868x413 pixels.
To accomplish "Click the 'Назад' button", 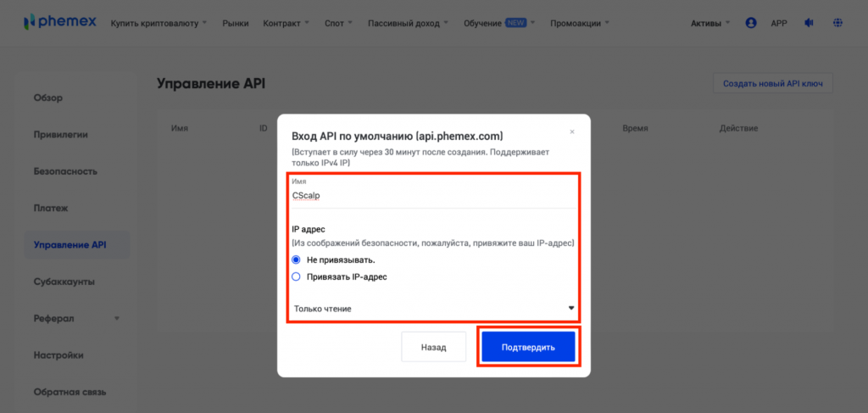I will pos(433,347).
